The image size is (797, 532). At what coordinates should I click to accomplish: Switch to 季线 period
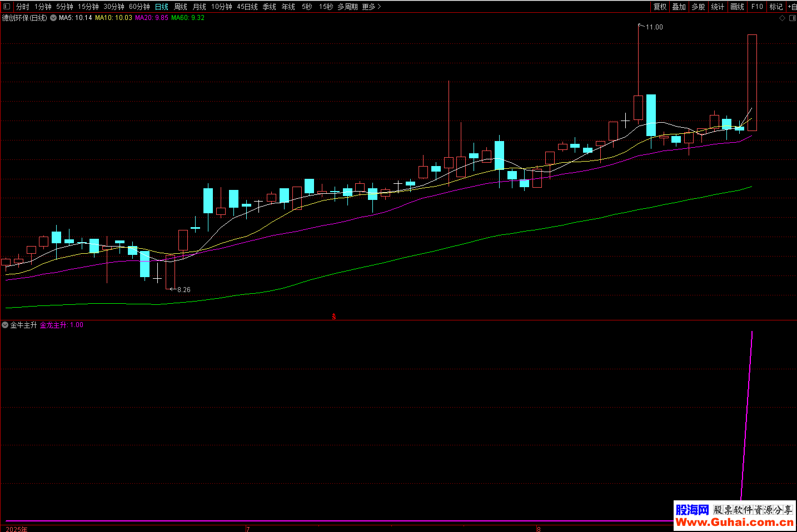[x=270, y=7]
